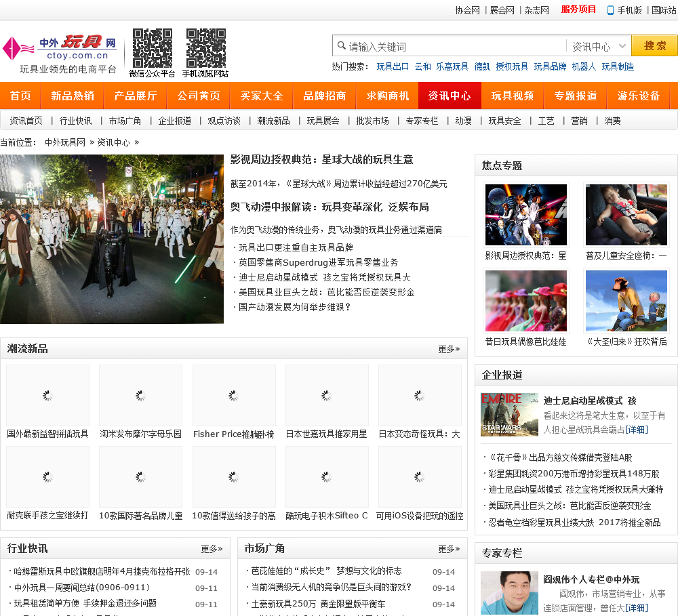Open 新品热销 nav tab
Viewport: 678px width, 616px height.
click(73, 96)
